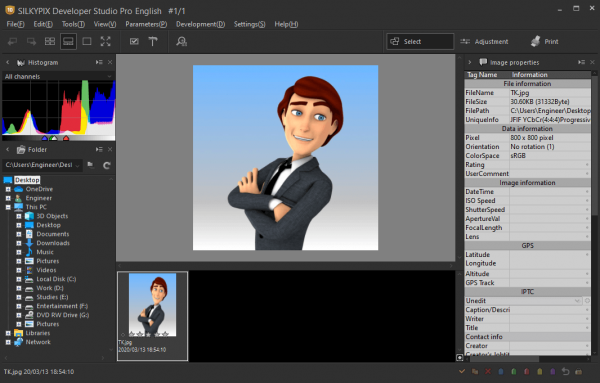The height and width of the screenshot is (383, 600).
Task: Open the Help menu
Action: click(286, 24)
